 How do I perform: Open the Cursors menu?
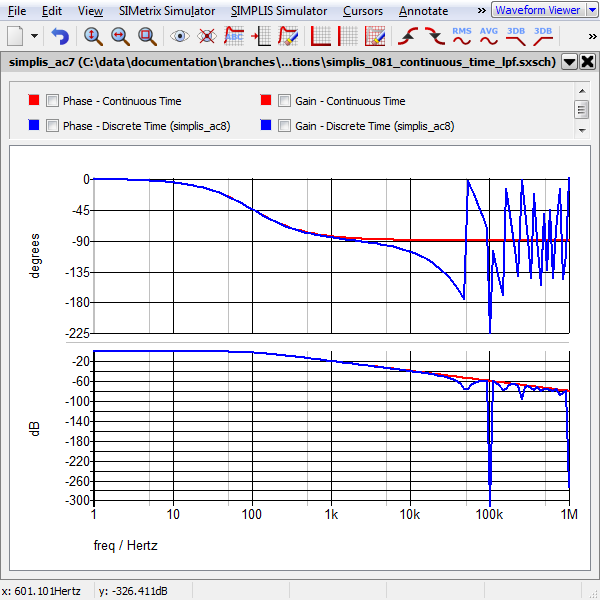[x=361, y=11]
